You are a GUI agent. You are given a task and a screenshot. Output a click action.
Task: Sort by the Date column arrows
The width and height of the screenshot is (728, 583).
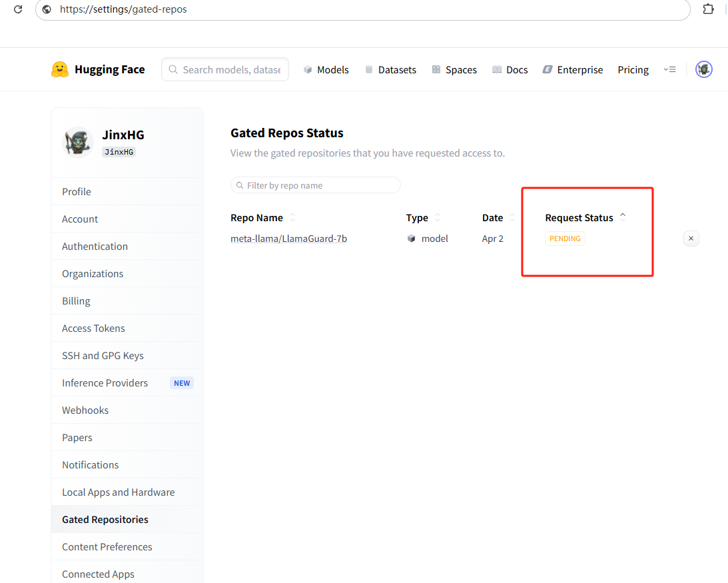pos(512,217)
